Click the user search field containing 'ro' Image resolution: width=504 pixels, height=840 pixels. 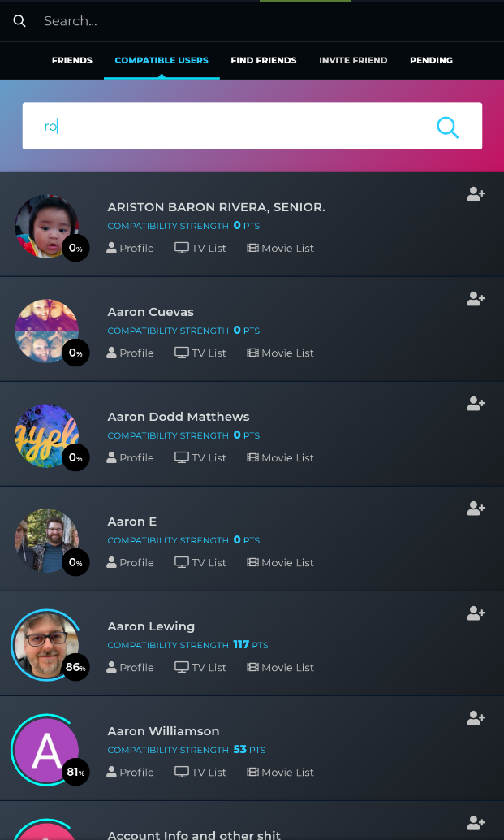tap(252, 127)
